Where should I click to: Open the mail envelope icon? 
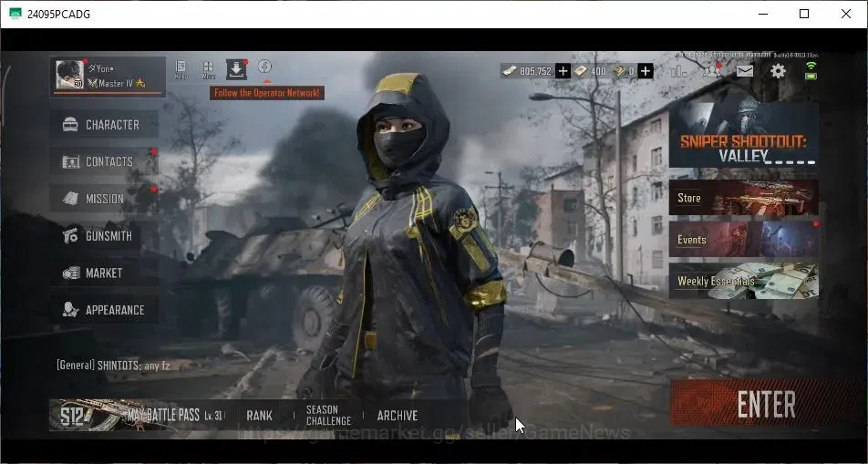[745, 71]
